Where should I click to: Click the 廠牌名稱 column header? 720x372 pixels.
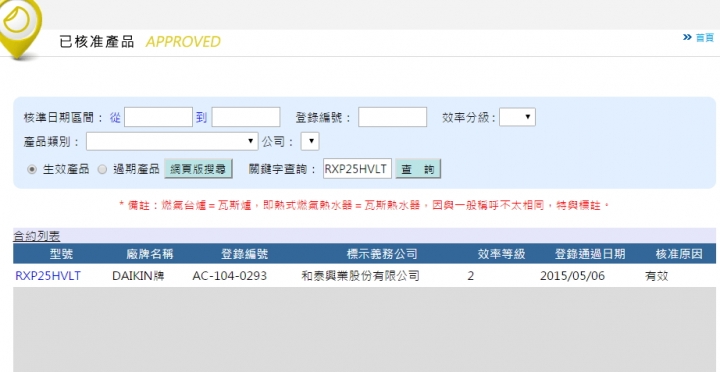click(x=150, y=254)
